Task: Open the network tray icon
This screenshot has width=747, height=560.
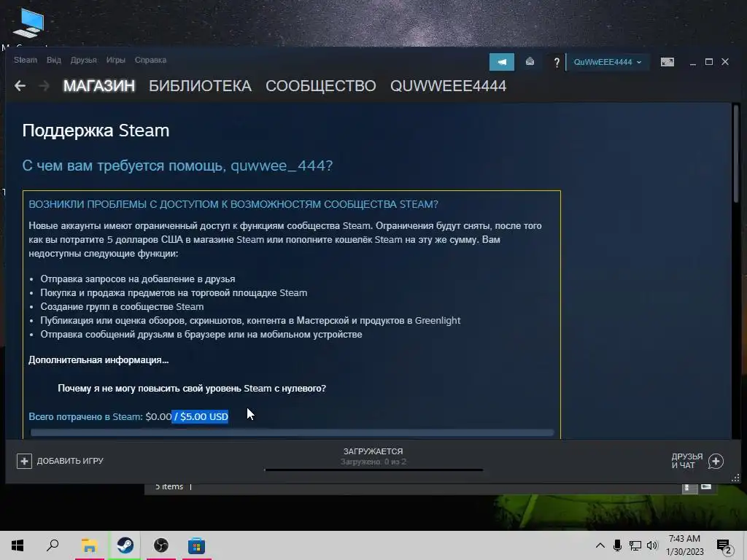Action: [x=635, y=545]
